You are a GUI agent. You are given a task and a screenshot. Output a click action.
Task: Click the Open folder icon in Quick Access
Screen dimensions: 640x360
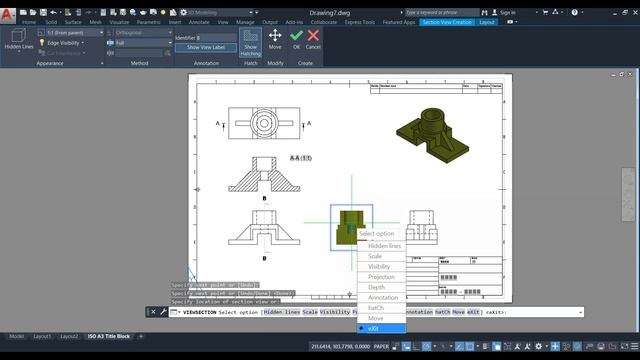(x=33, y=13)
